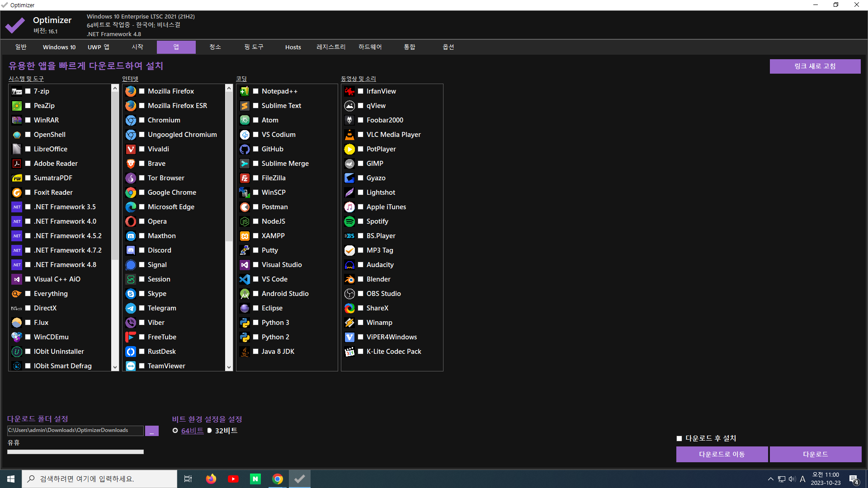Click the Notepad++ icon
Screen dimensions: 868x488
[245, 91]
